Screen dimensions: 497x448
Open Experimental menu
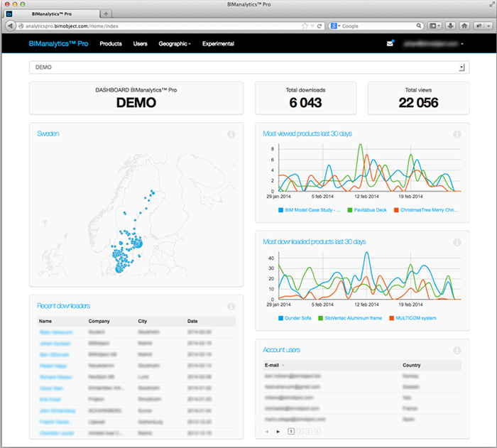pos(218,44)
